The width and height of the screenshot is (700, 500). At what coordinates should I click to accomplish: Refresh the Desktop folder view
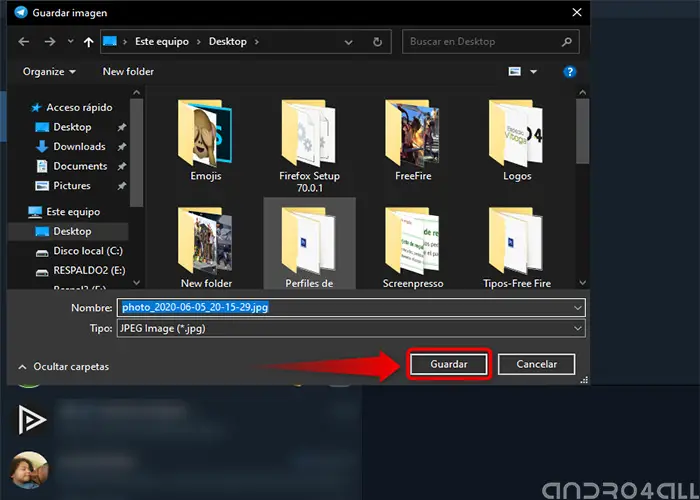click(x=378, y=42)
